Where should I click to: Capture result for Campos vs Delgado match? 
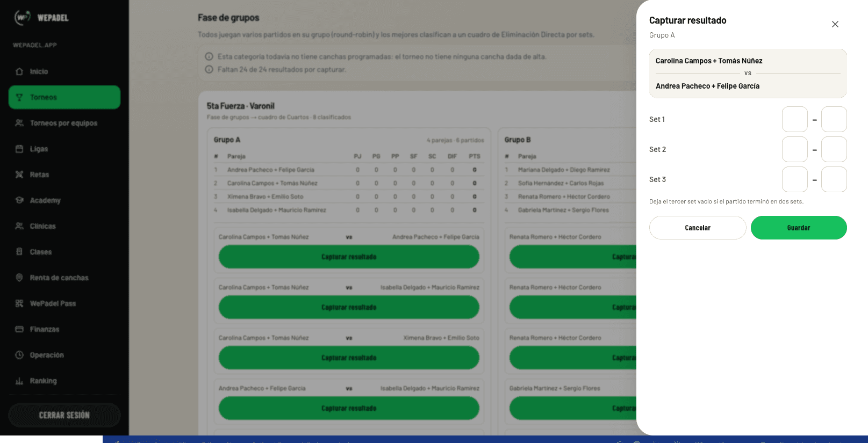point(349,307)
